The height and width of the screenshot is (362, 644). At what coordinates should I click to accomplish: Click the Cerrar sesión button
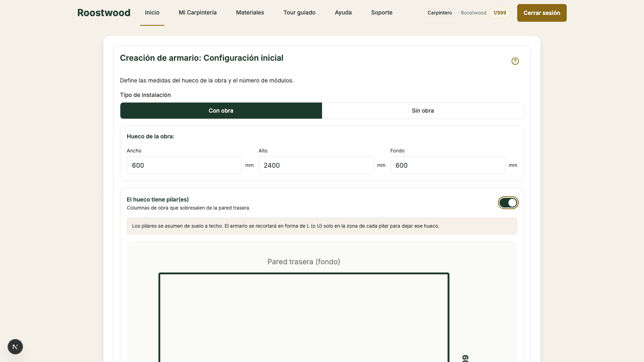coord(542,13)
